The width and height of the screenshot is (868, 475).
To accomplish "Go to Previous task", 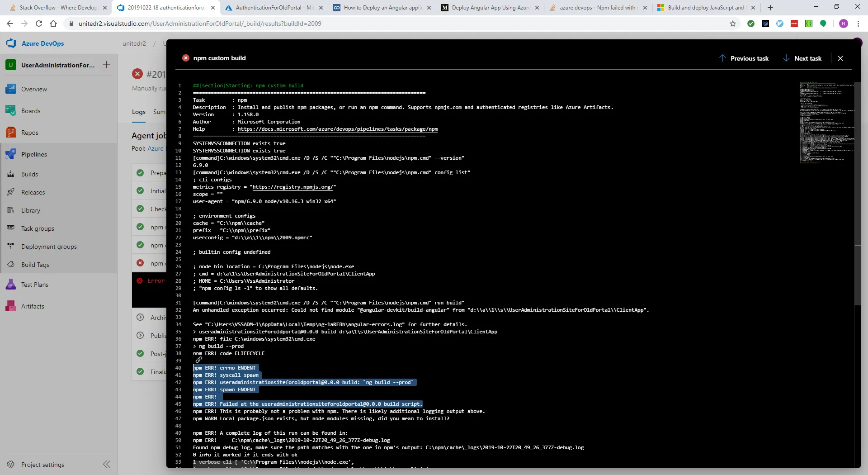I will point(744,58).
